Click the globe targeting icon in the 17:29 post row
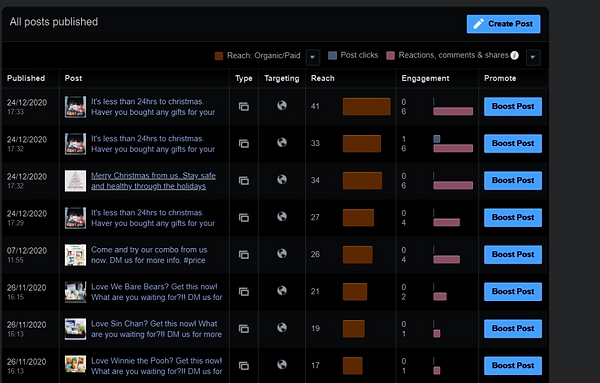Image resolution: width=600 pixels, height=383 pixels. tap(282, 217)
